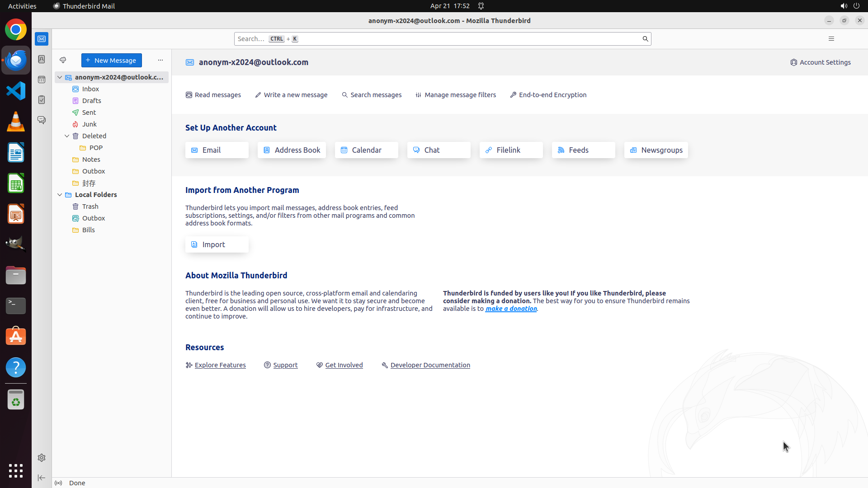Collapse the Local Folders tree
This screenshot has width=868, height=488.
[x=60, y=195]
